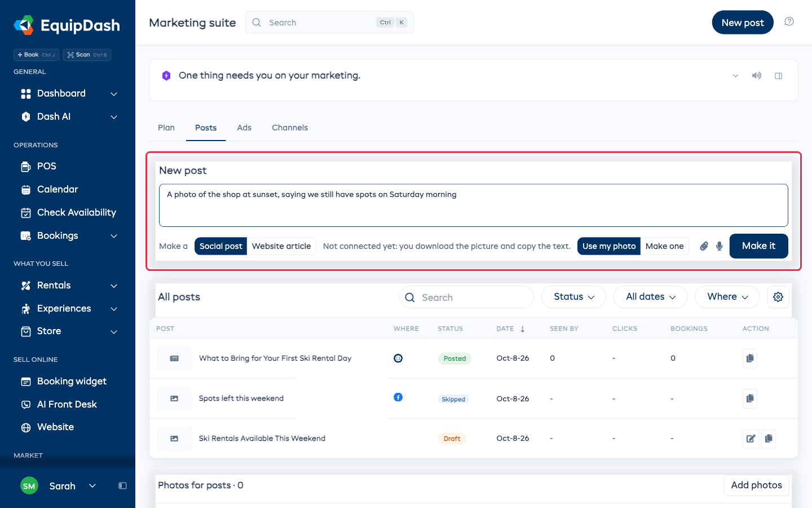The image size is (812, 508).
Task: Click the Add photos button
Action: [x=756, y=485]
